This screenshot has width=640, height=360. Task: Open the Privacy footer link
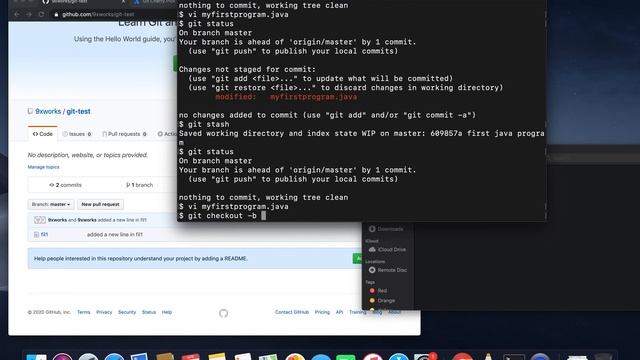coord(104,312)
